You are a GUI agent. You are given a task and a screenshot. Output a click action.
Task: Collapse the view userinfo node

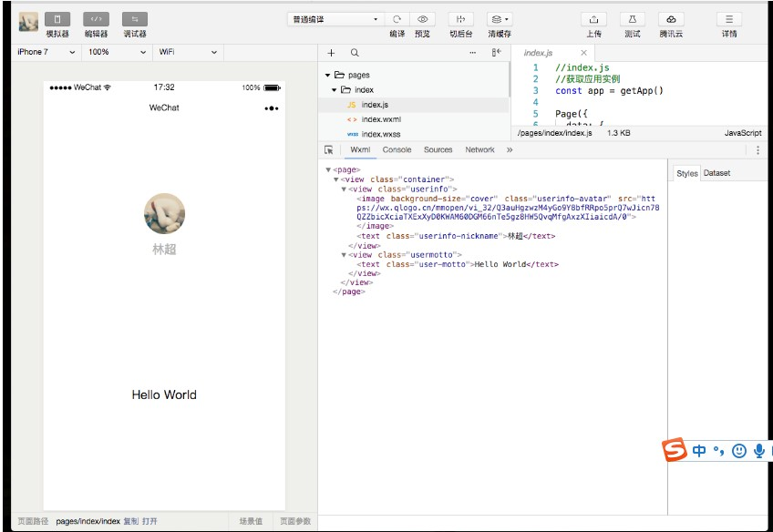pyautogui.click(x=344, y=189)
